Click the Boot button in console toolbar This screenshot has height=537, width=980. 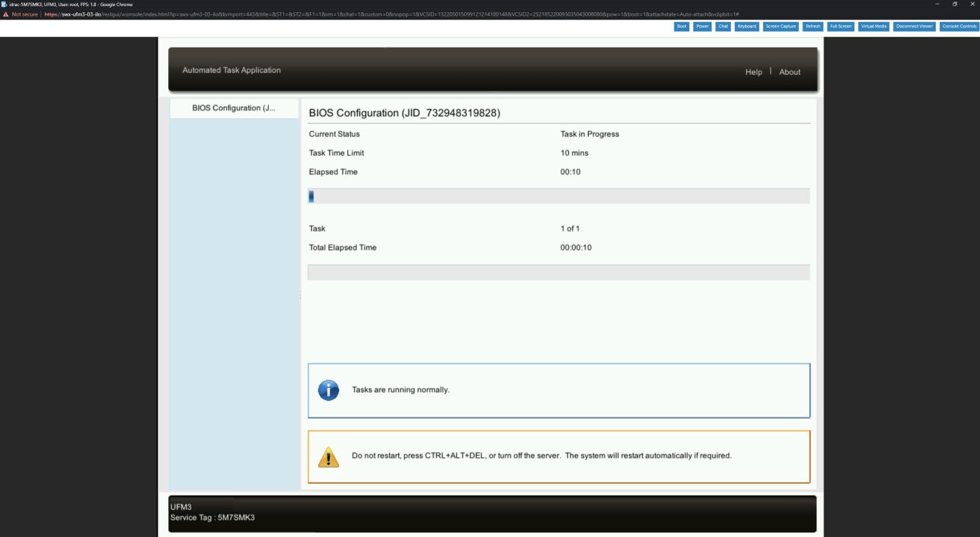[681, 27]
